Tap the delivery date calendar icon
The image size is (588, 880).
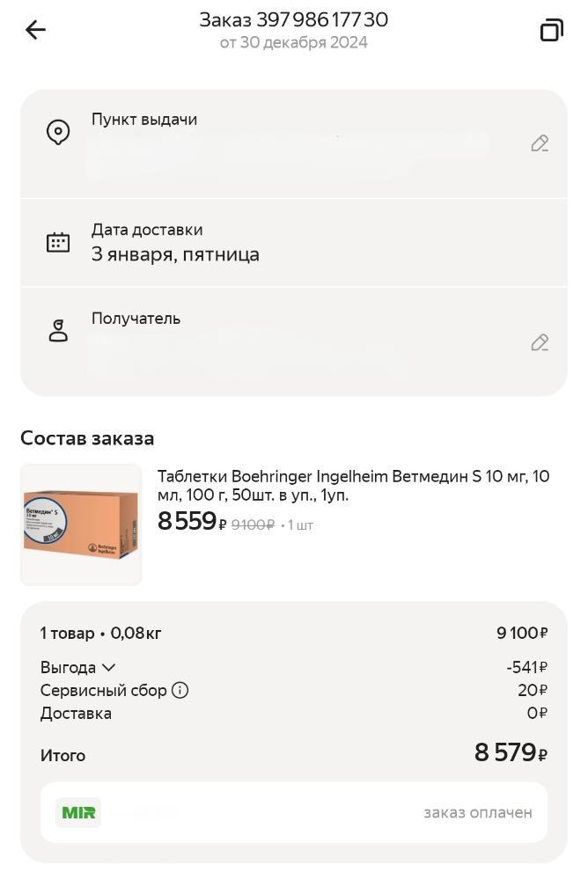click(x=58, y=243)
